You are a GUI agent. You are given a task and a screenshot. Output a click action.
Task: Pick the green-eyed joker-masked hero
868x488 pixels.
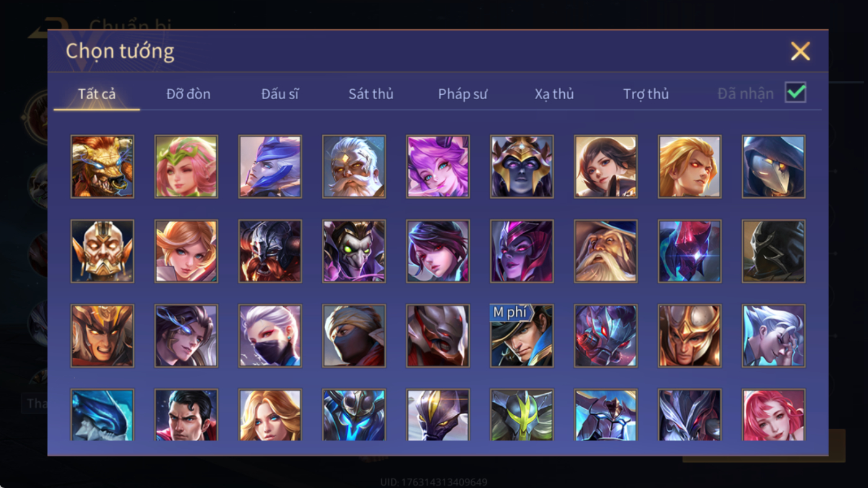(x=354, y=251)
